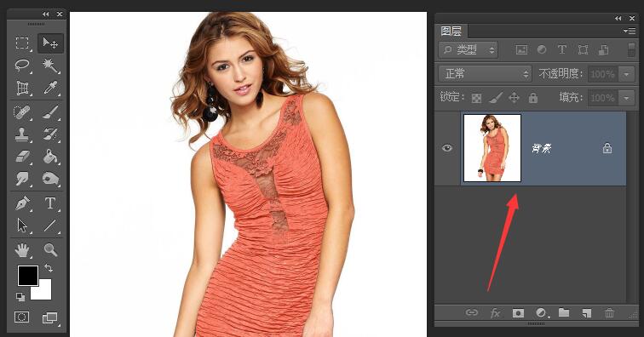Open the black foreground color swatch

click(x=28, y=276)
